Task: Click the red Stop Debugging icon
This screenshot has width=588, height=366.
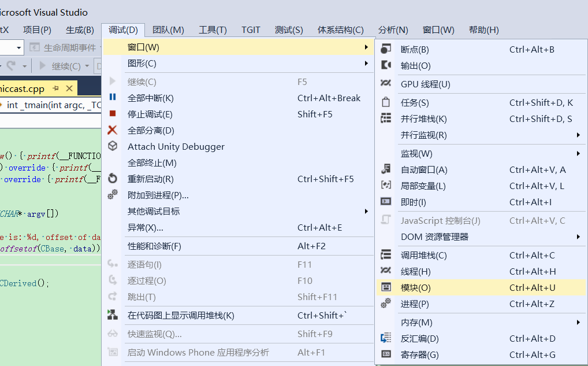Action: (x=113, y=113)
